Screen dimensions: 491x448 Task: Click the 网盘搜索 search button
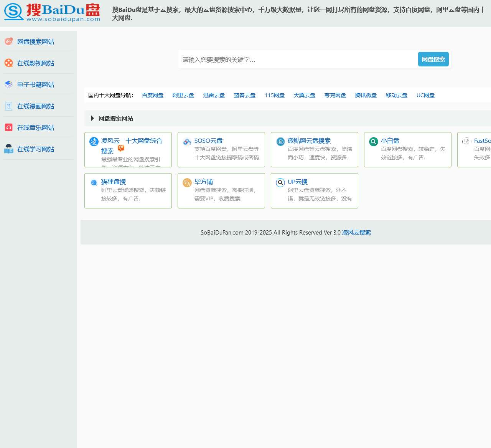433,59
